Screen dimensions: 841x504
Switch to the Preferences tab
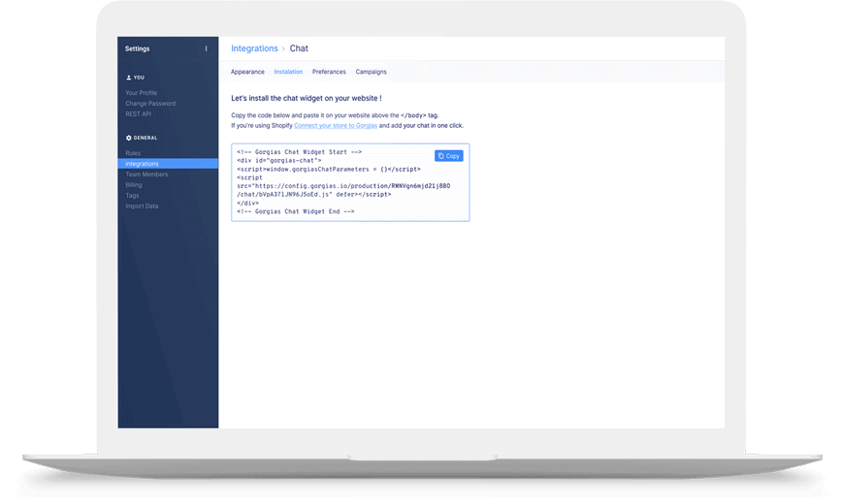pos(329,72)
